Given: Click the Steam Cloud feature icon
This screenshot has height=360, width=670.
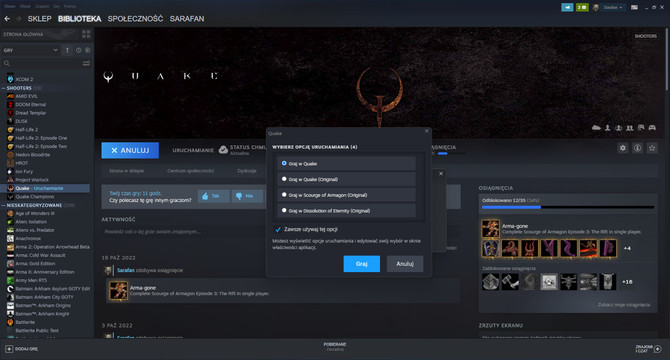Looking at the screenshot, I should click(596, 128).
